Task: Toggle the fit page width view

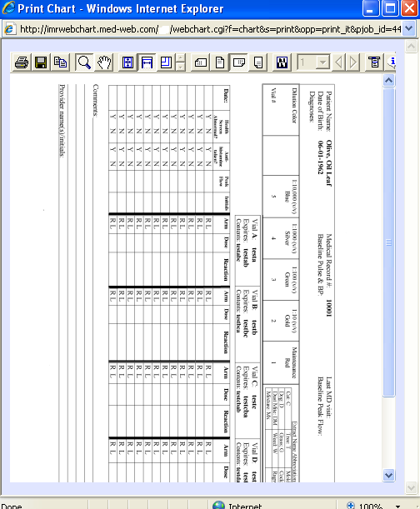Action: (147, 62)
